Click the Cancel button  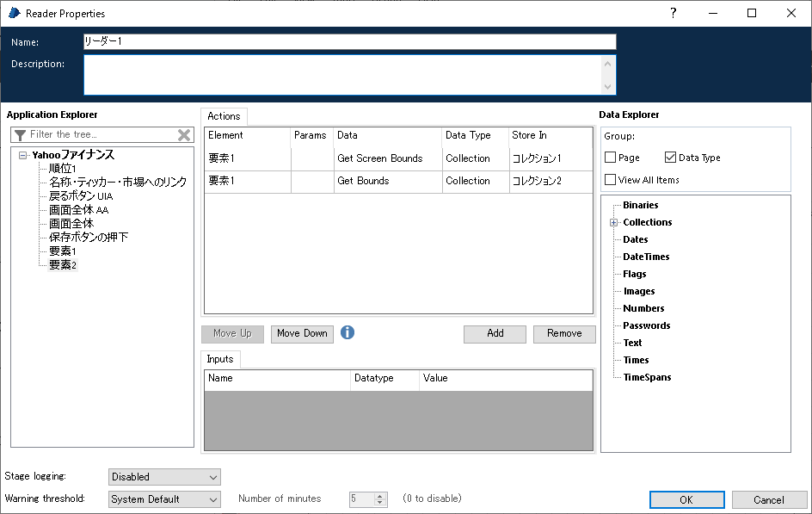point(769,500)
